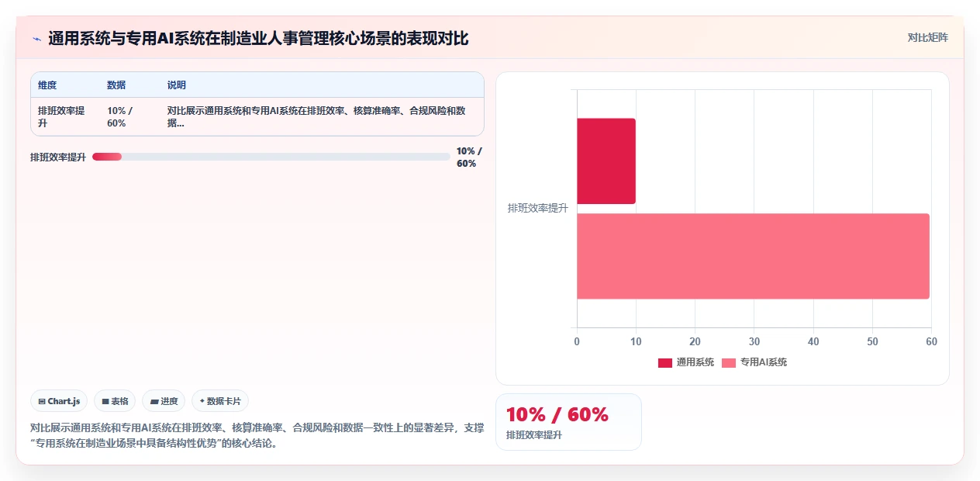Select the 数据 column header

pyautogui.click(x=116, y=85)
